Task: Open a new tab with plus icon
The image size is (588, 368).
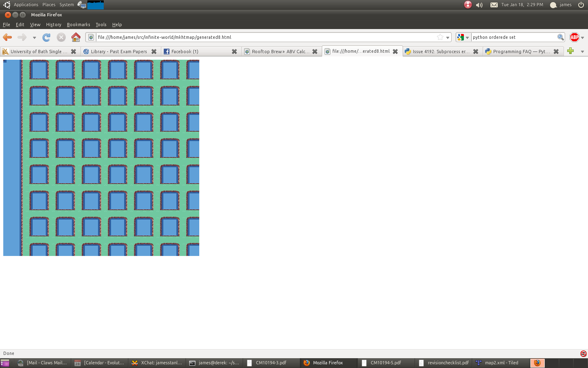Action: (x=570, y=51)
